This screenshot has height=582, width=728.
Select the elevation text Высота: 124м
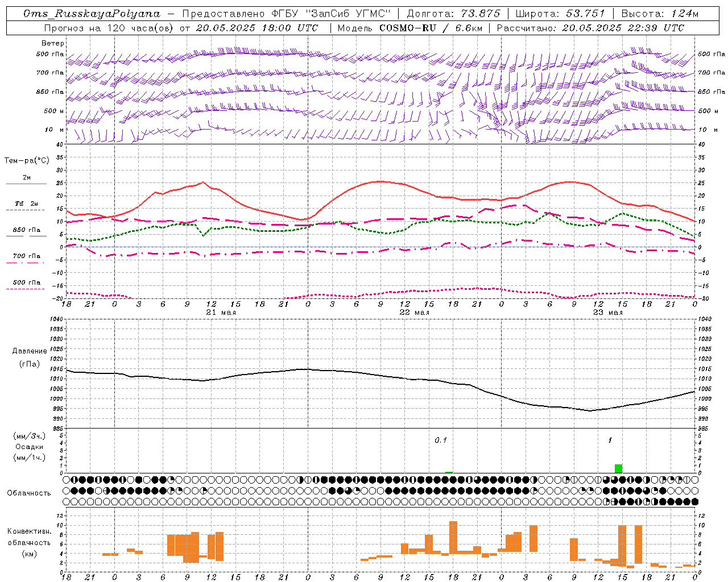pos(660,14)
